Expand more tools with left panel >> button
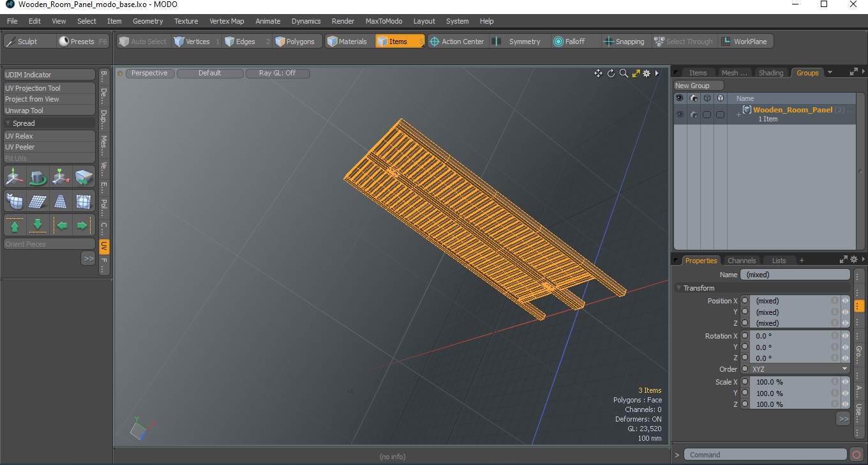 coord(88,258)
